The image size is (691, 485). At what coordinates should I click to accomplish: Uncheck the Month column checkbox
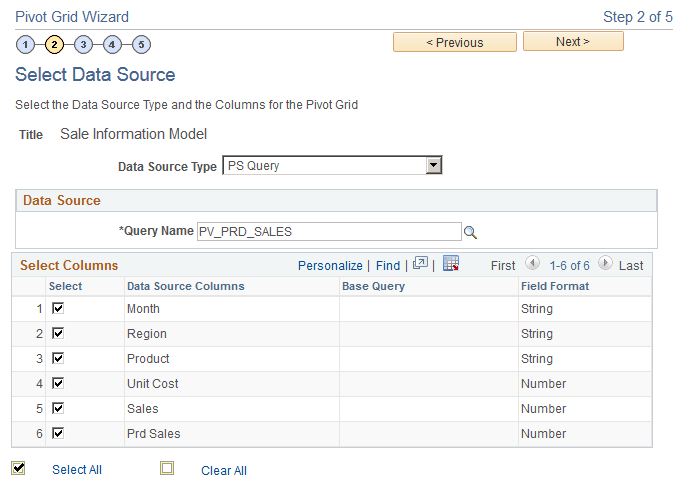click(58, 308)
